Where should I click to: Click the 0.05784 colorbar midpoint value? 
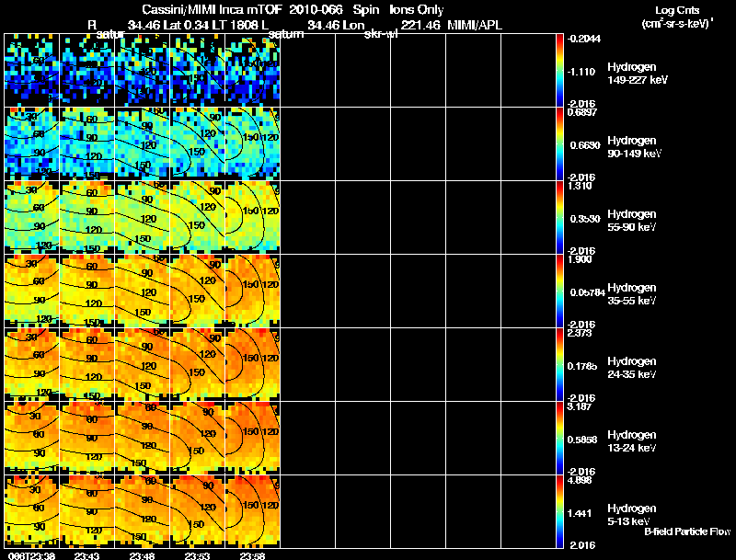coord(587,292)
